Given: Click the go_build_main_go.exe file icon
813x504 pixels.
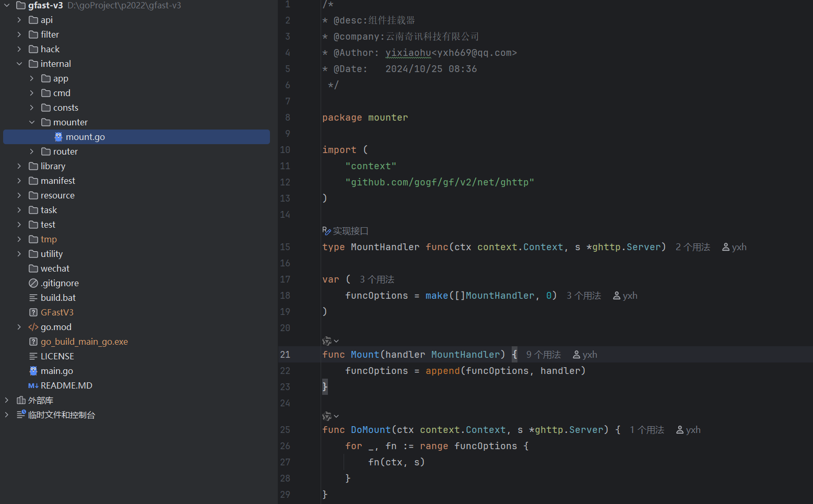Looking at the screenshot, I should (33, 342).
